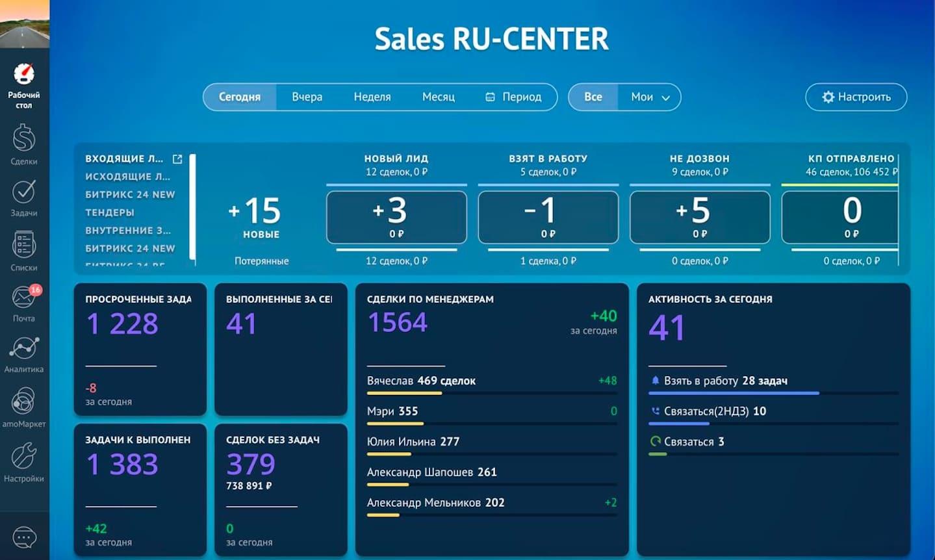
Task: Open the Настройки wrench icon
Action: [x=24, y=455]
